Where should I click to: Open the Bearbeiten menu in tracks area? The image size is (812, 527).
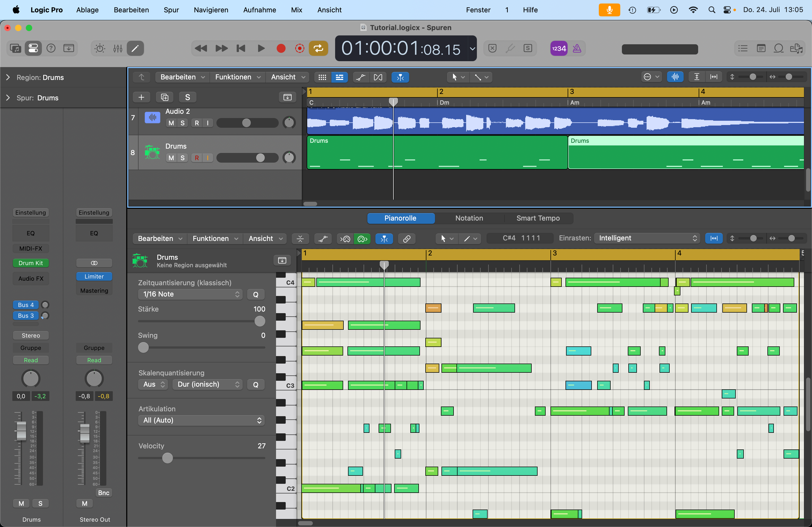click(x=183, y=77)
